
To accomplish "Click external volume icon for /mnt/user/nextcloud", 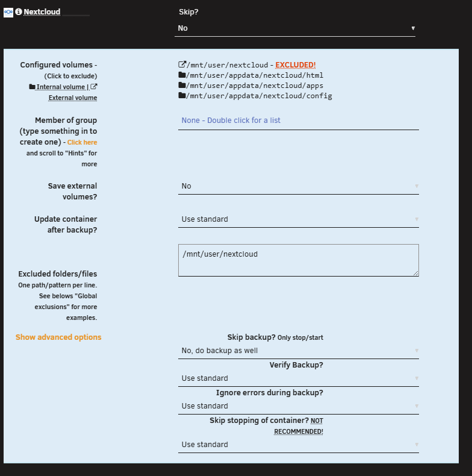I will point(182,64).
